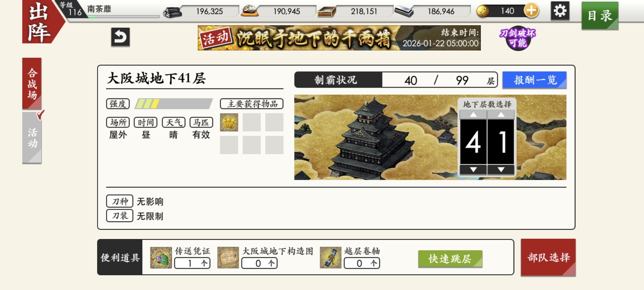This screenshot has height=290, width=644.
Task: Open the 目录 menu
Action: point(600,16)
